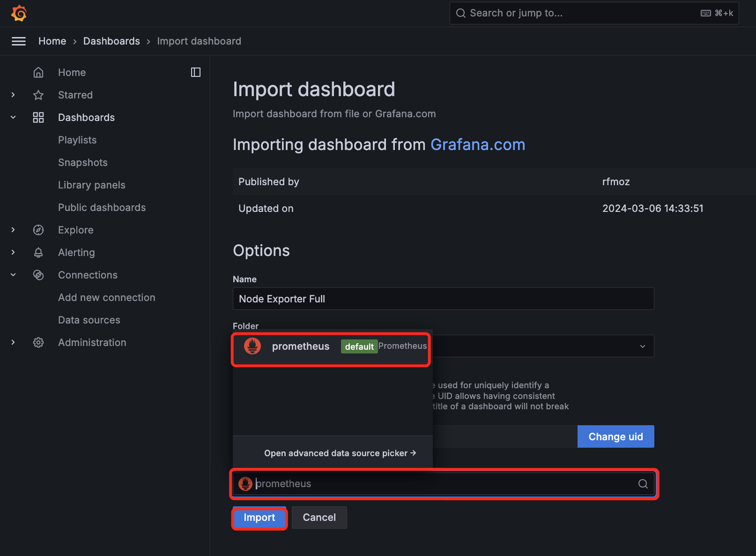Click the Connections icon in sidebar
This screenshot has width=756, height=556.
pos(38,275)
